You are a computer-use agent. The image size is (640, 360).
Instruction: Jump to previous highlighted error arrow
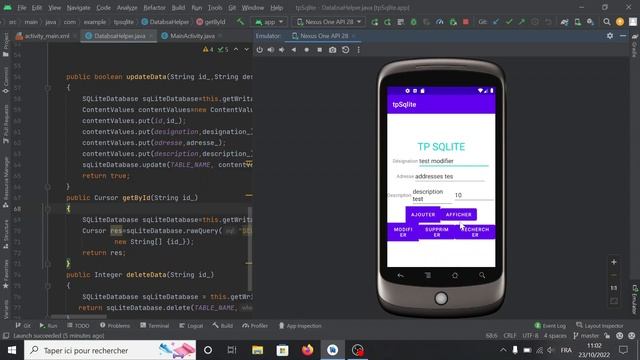[x=236, y=49]
